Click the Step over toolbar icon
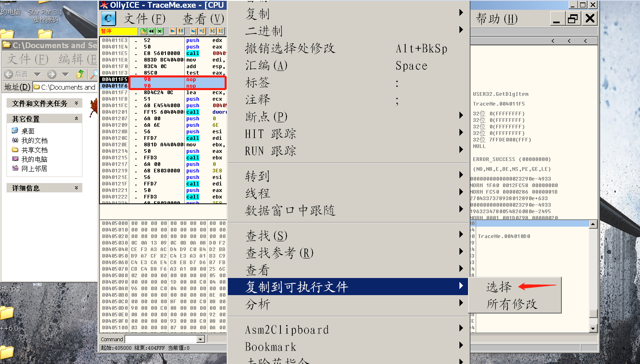The height and width of the screenshot is (364, 640). click(x=202, y=31)
